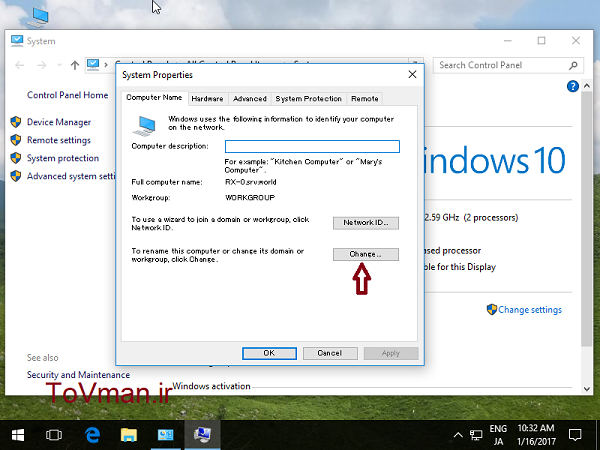
Task: Switch to the Hardware tab
Action: tap(207, 99)
